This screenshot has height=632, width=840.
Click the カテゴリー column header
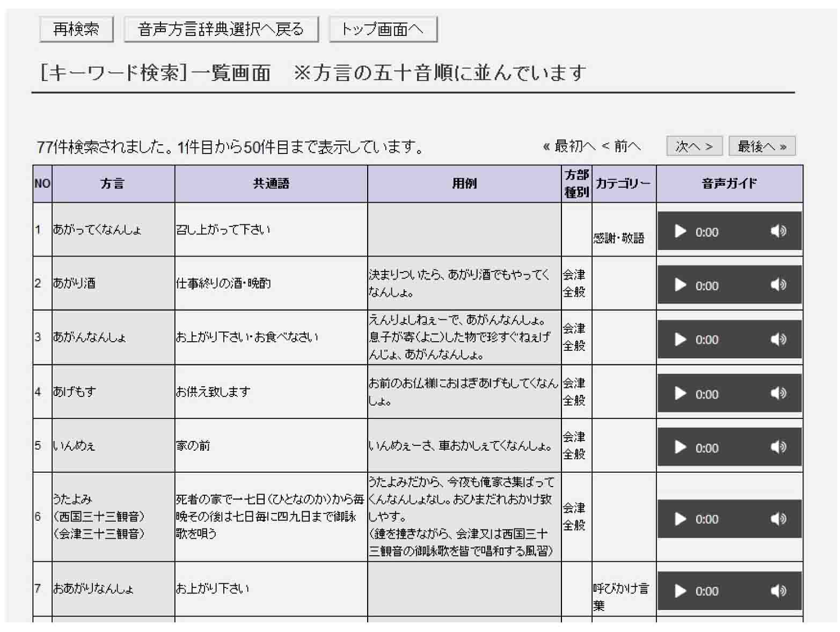624,183
